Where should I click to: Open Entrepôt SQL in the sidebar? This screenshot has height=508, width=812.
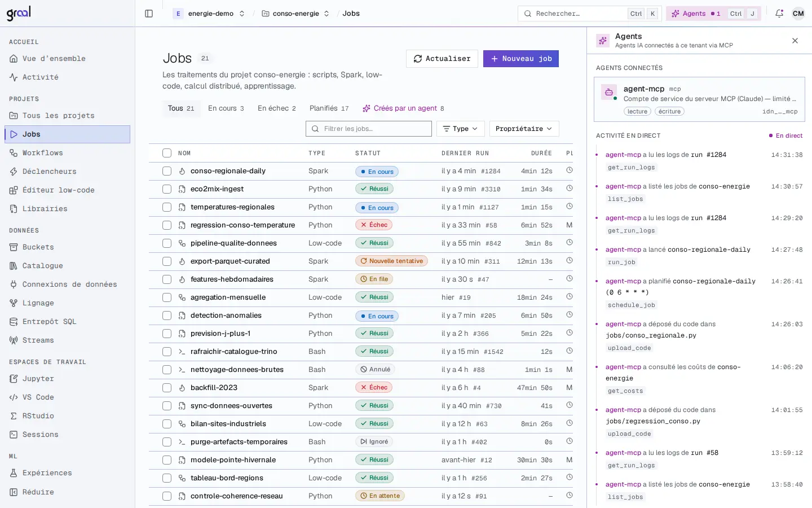pos(68,322)
